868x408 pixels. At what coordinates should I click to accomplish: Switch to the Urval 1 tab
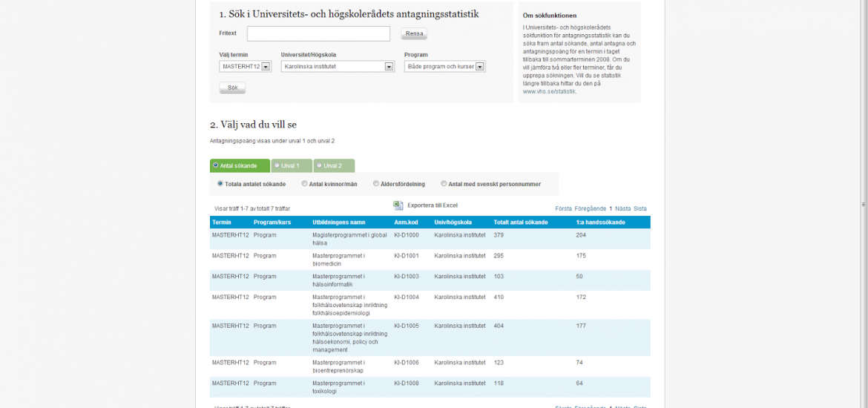point(292,165)
